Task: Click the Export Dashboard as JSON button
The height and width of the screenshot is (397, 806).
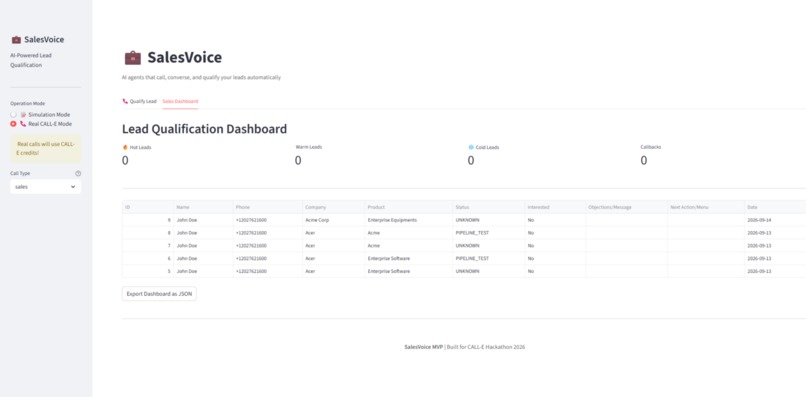Action: coord(159,294)
